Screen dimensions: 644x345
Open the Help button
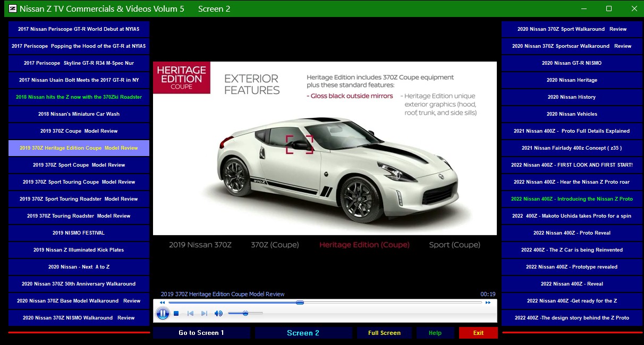435,333
